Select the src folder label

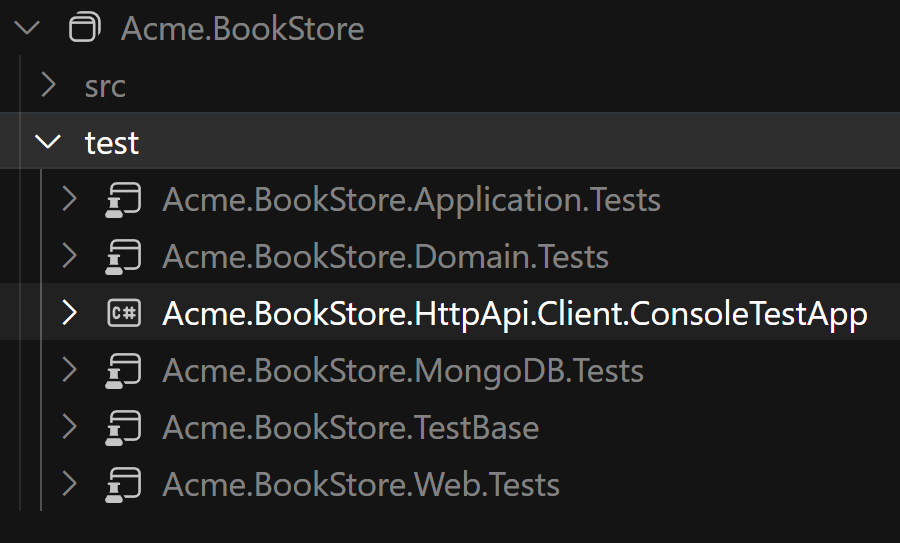pyautogui.click(x=105, y=87)
